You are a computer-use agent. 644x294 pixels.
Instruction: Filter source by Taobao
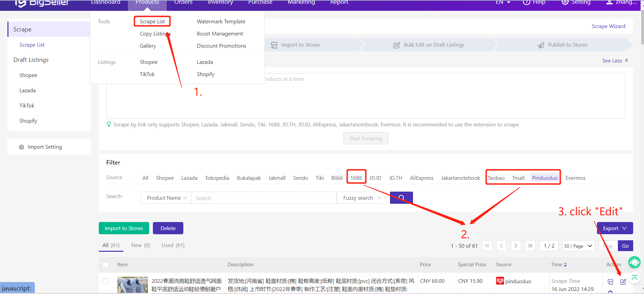(496, 178)
